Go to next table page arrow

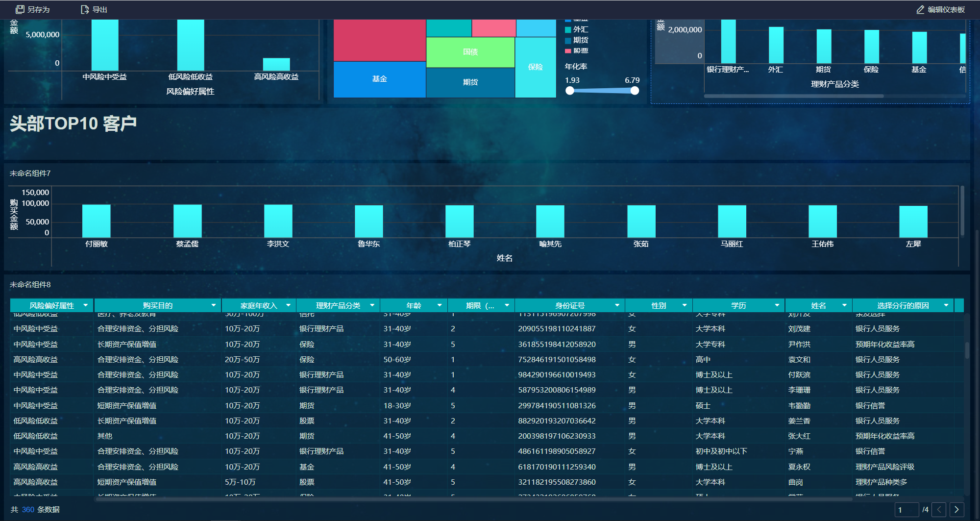pos(956,510)
